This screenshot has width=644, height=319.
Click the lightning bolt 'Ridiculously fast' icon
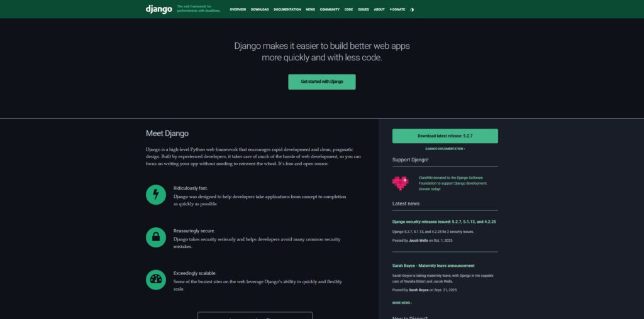(x=156, y=195)
